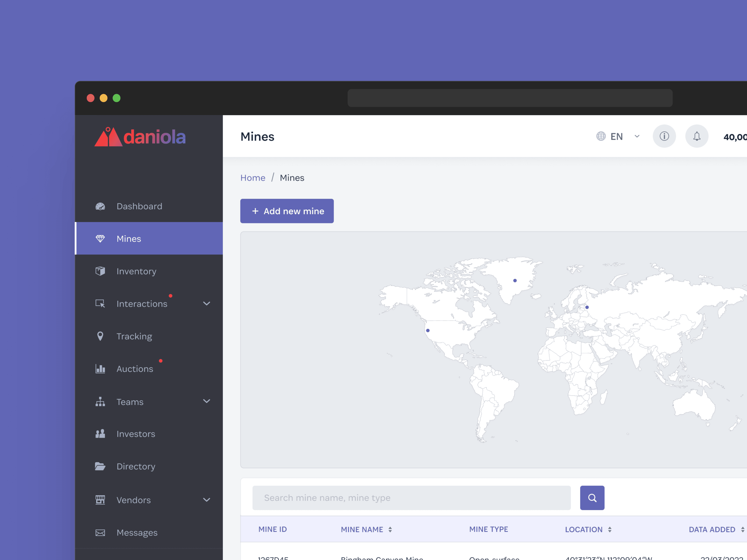The height and width of the screenshot is (560, 747).
Task: Click the Inventory box icon
Action: 100,271
